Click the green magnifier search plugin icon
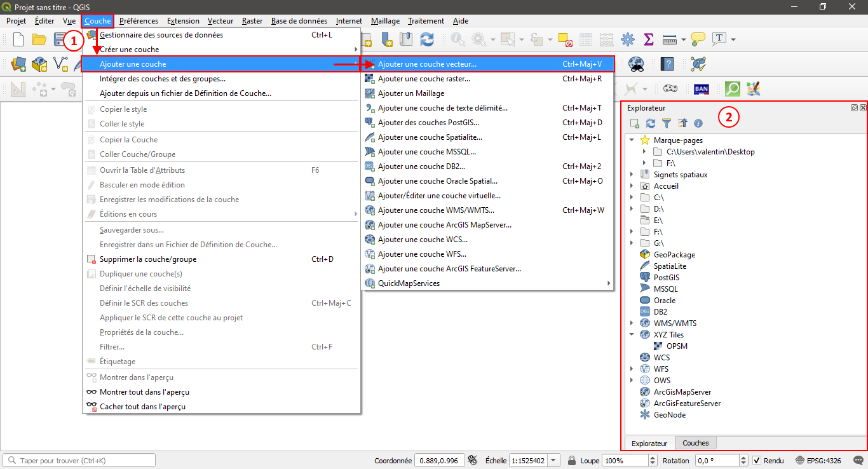The height and width of the screenshot is (469, 868). pyautogui.click(x=733, y=89)
